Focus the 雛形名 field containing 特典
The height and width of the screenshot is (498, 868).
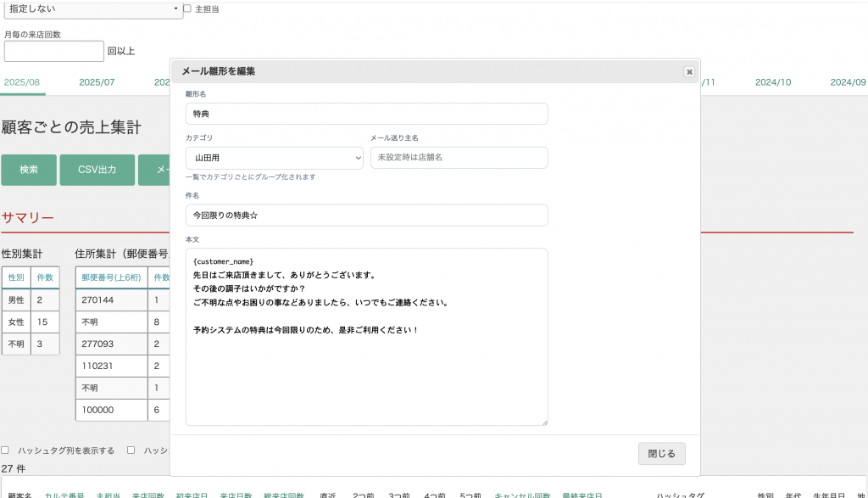[x=366, y=114]
